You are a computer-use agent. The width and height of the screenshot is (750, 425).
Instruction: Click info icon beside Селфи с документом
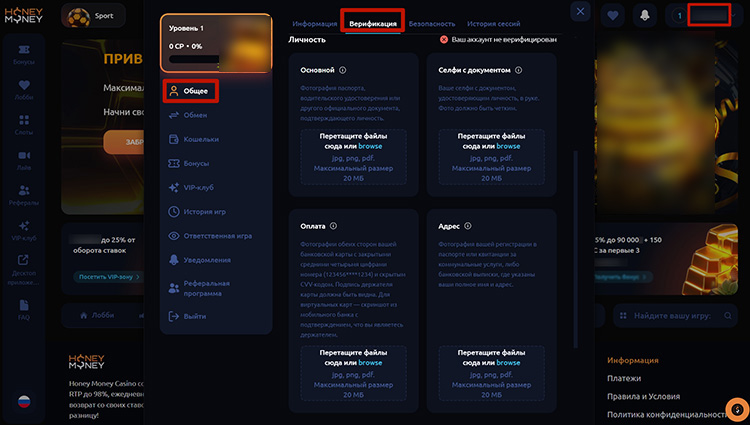pos(521,71)
